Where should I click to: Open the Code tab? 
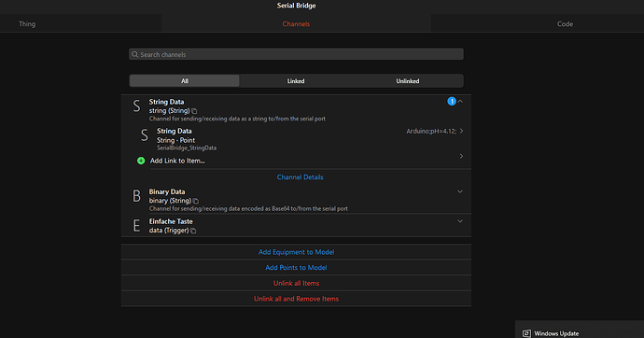pos(565,24)
